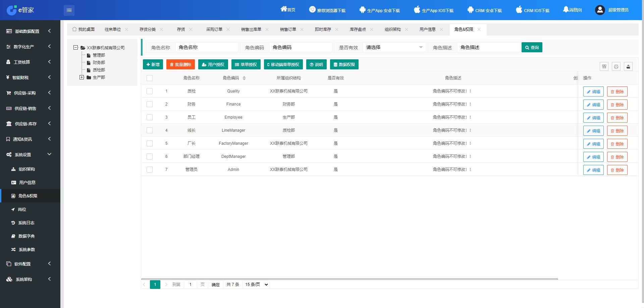
Task: Click the horizontal table scrollbar
Action: click(x=350, y=279)
